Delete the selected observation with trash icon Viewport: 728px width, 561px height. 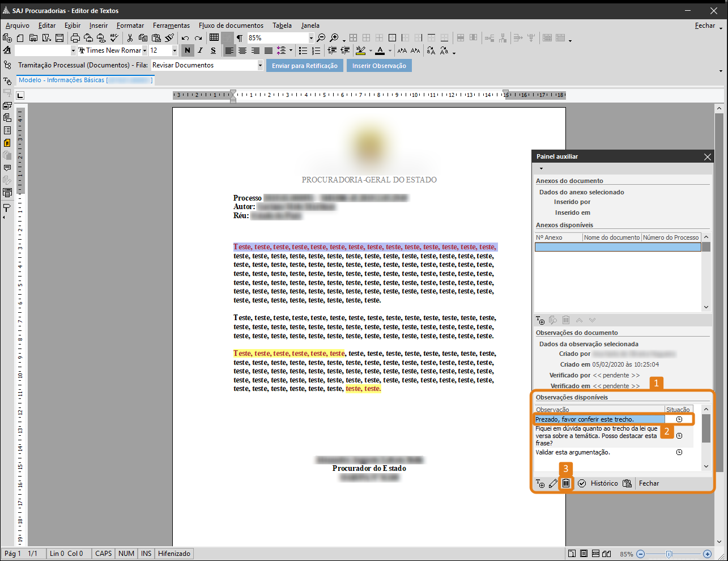point(565,483)
